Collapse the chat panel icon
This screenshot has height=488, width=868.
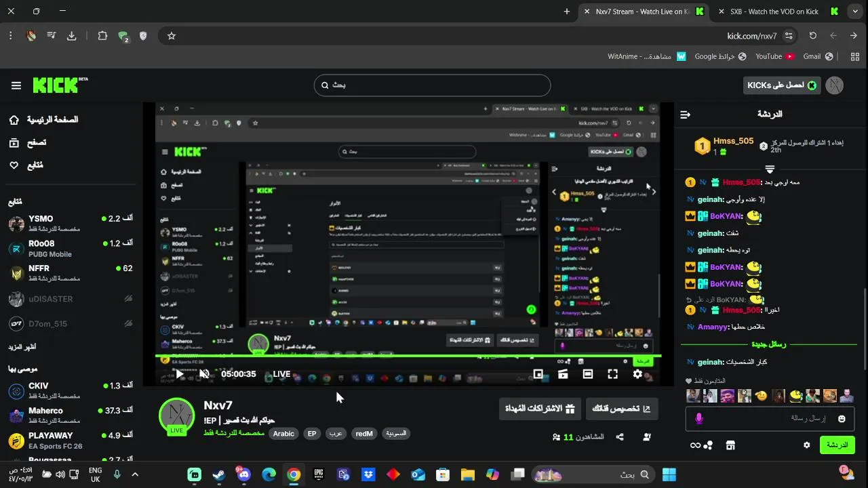click(x=685, y=115)
